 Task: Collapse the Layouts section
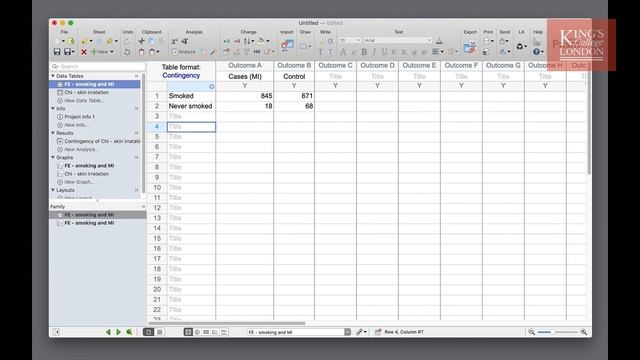[53, 190]
